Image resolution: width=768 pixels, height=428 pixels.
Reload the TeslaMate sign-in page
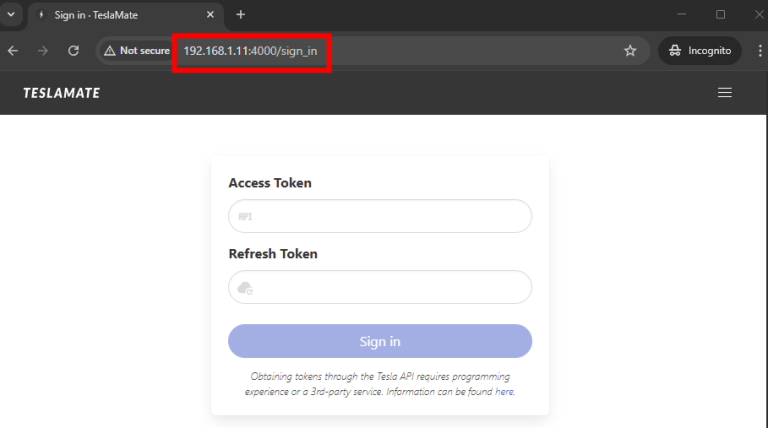click(73, 50)
